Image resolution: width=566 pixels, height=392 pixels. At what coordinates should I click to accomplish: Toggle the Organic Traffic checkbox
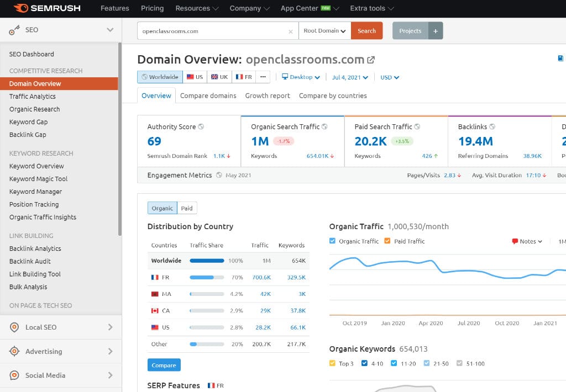pyautogui.click(x=332, y=241)
